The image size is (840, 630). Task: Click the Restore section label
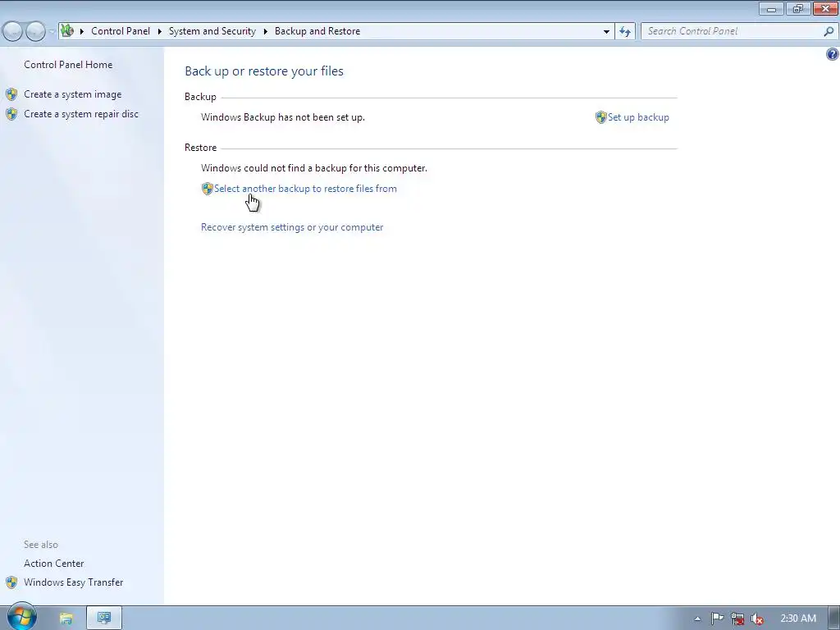pos(200,148)
